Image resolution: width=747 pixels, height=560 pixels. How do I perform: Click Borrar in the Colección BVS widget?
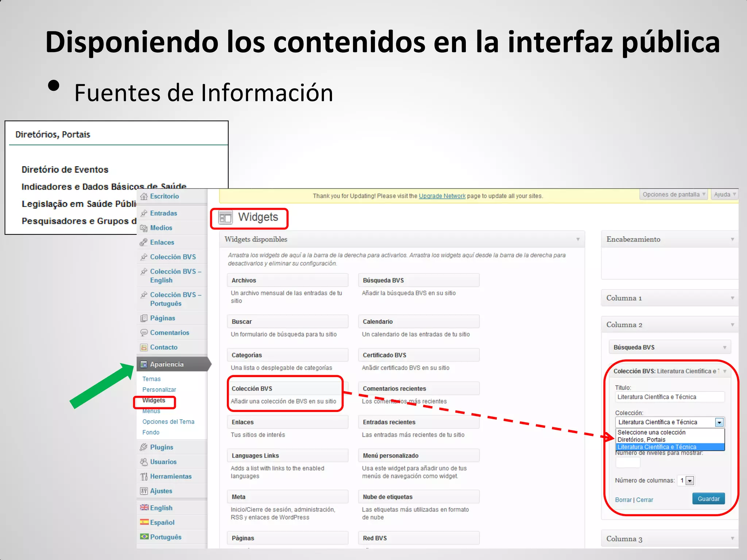pos(623,500)
